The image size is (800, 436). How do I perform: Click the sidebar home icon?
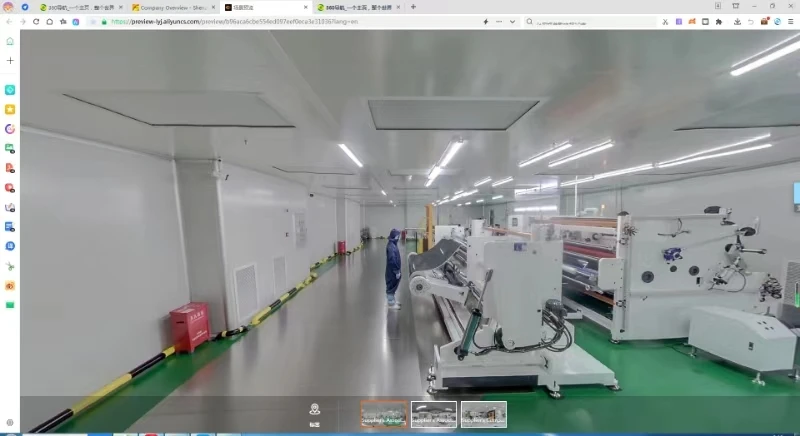click(x=10, y=41)
